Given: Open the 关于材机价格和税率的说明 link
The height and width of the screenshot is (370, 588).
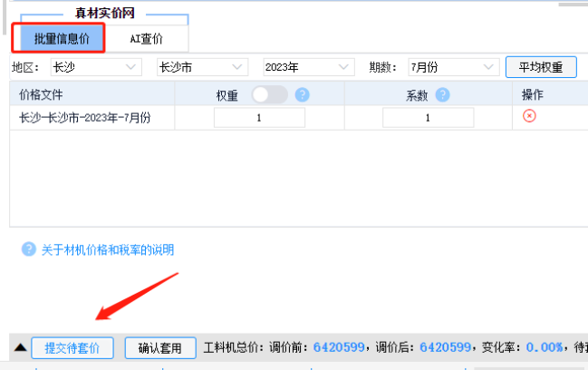Looking at the screenshot, I should (x=107, y=249).
